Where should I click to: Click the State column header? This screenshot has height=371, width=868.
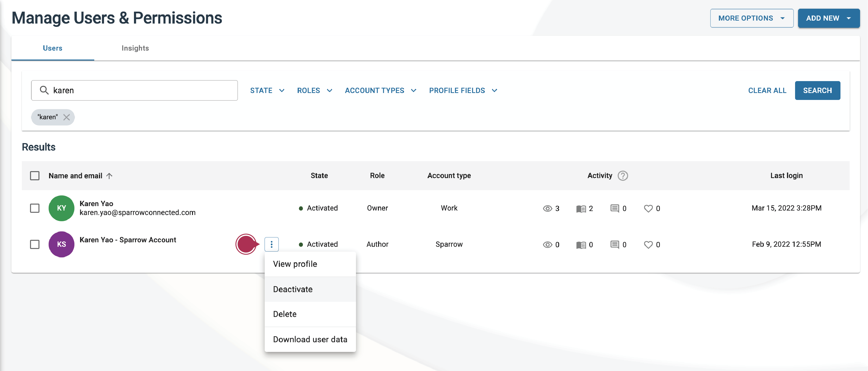coord(319,176)
